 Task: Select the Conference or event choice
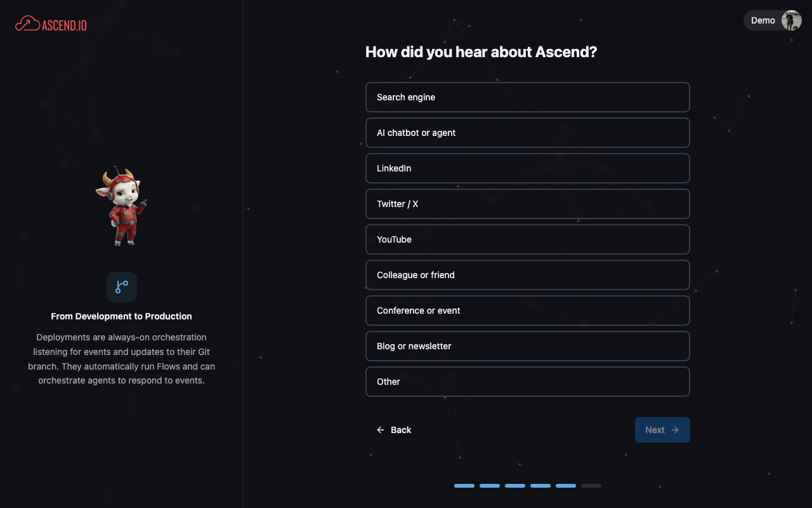[528, 311]
